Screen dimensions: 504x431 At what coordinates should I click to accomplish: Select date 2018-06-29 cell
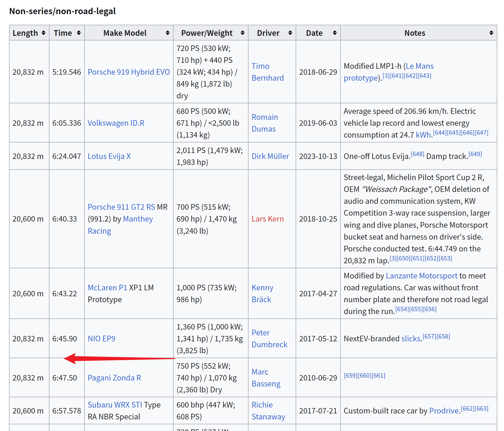point(318,72)
